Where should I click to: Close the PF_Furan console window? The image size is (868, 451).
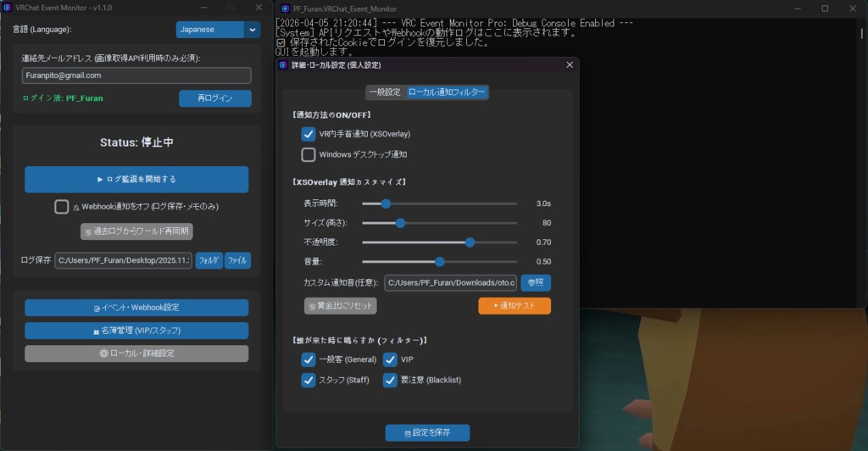click(853, 8)
